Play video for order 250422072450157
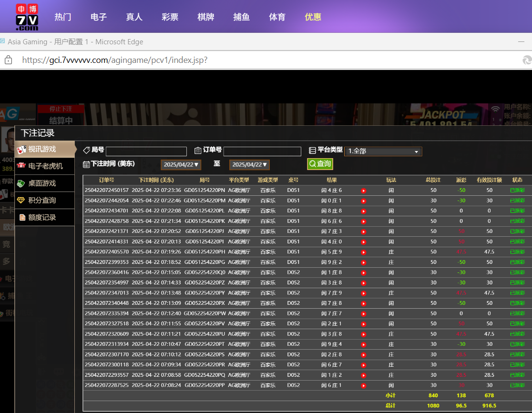 point(363,191)
